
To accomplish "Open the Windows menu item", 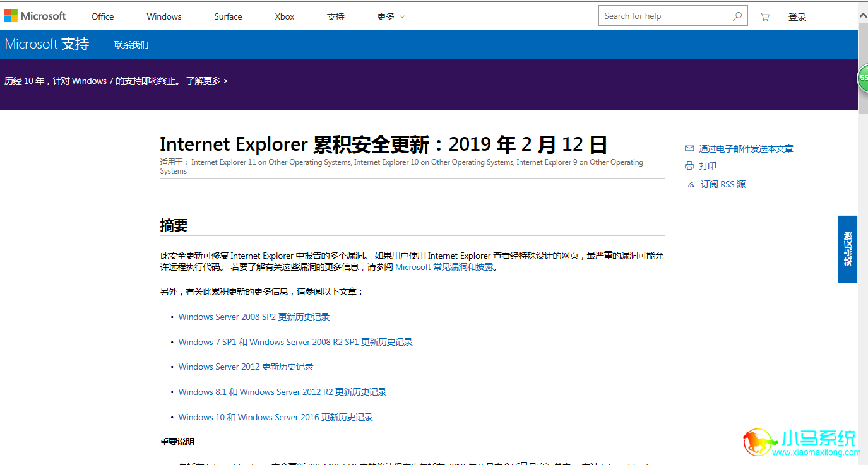I will (164, 16).
